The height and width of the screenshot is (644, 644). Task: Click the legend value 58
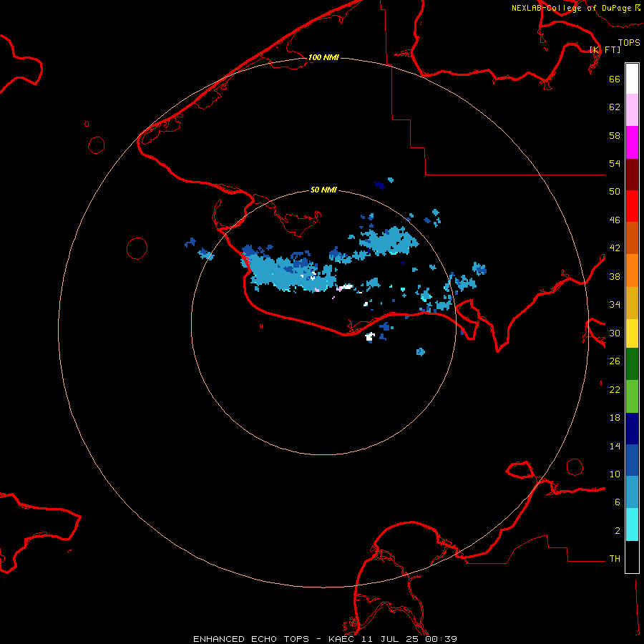click(615, 135)
